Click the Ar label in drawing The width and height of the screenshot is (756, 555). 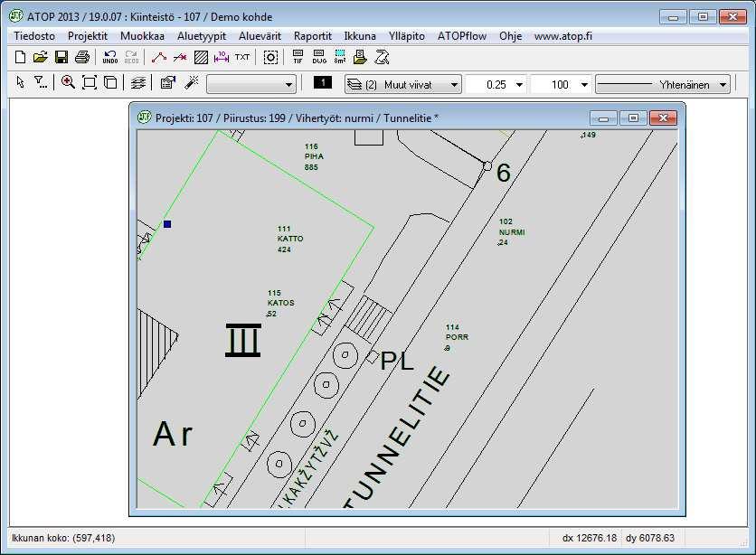[173, 434]
